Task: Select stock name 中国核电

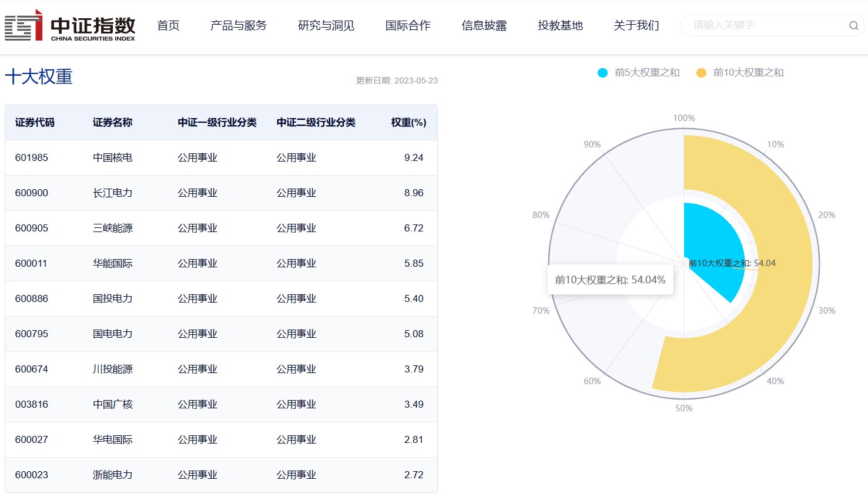Action: [x=113, y=157]
